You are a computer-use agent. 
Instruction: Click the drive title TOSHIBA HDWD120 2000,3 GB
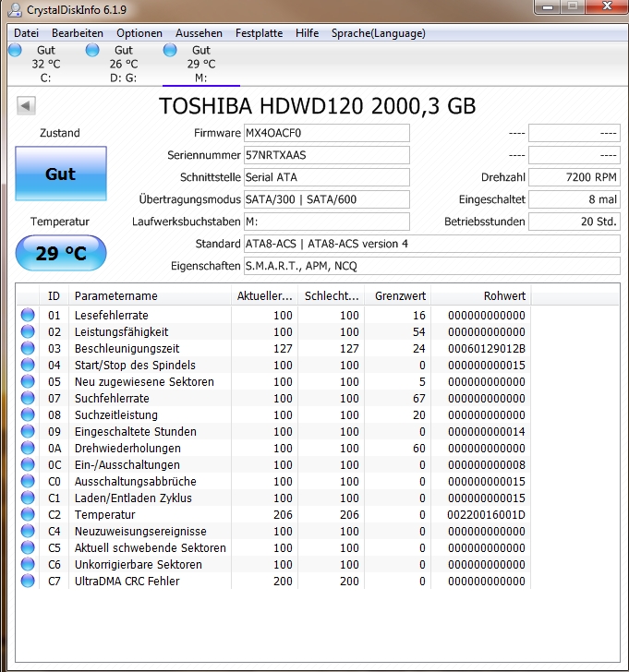pyautogui.click(x=318, y=106)
